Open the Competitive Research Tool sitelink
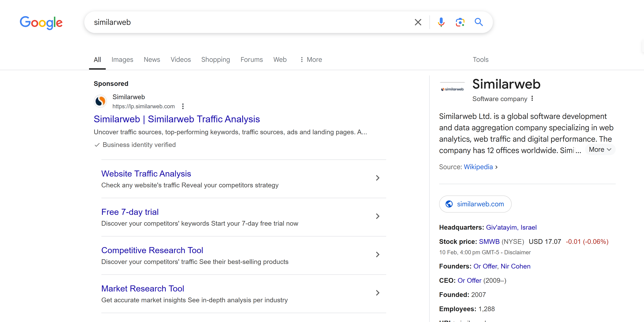Viewport: 644px width, 322px height. pyautogui.click(x=152, y=250)
